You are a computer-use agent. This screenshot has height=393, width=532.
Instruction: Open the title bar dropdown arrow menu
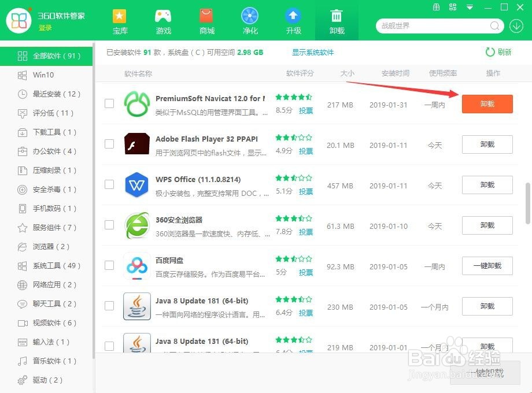[x=469, y=8]
